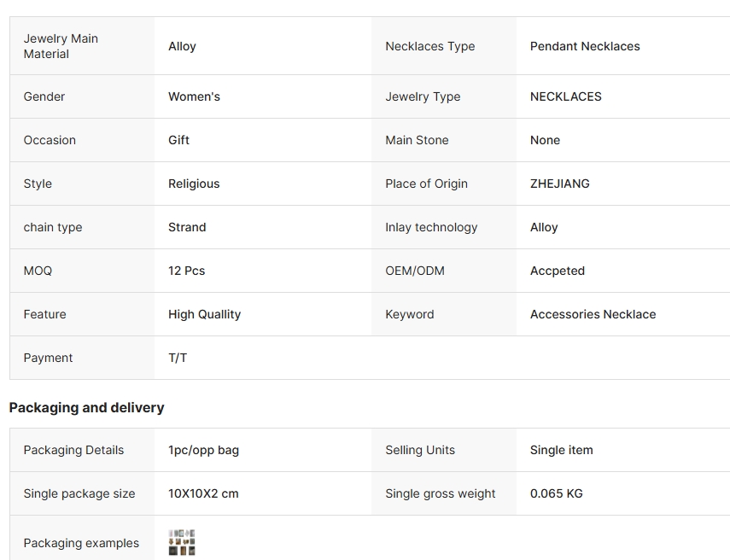Click the ZHEJIANG place of origin value

pos(559,184)
